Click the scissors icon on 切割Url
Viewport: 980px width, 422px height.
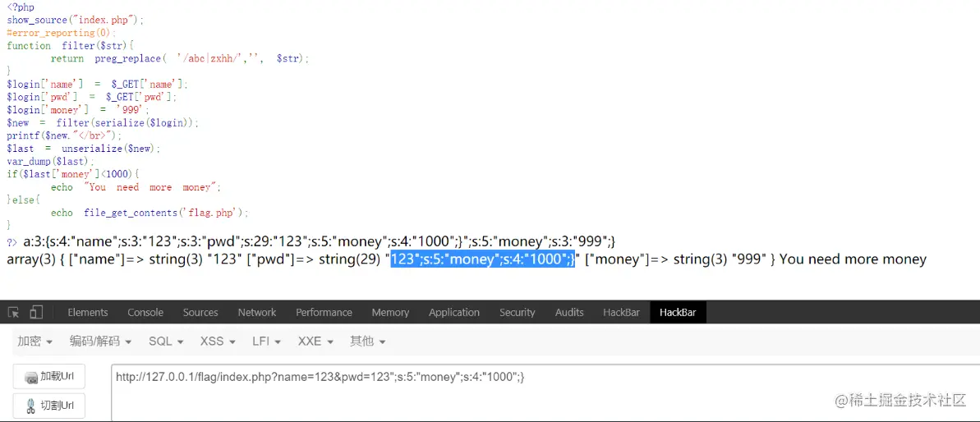[31, 406]
